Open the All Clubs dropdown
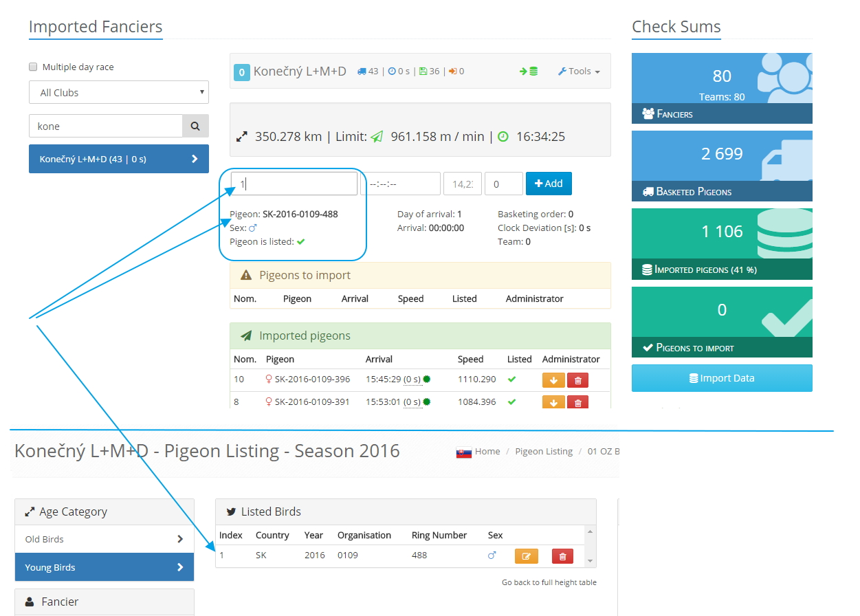Image resolution: width=860 pixels, height=616 pixels. coord(119,93)
